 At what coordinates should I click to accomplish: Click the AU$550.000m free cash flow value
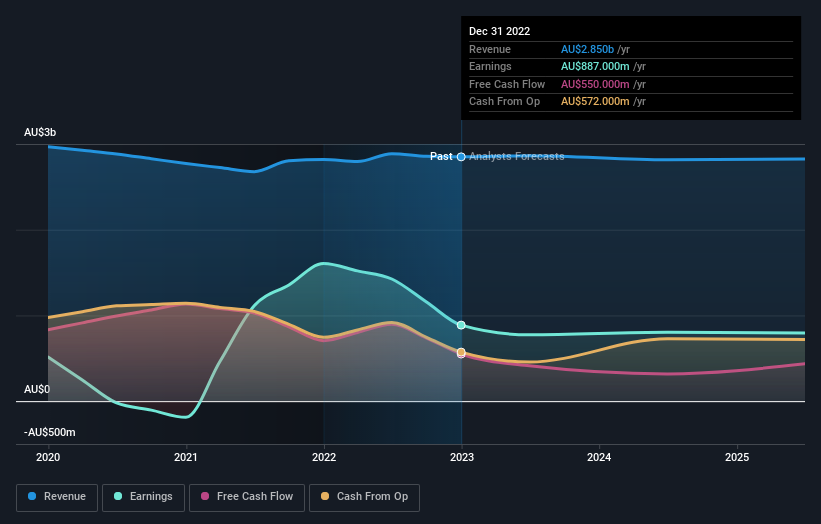point(595,84)
